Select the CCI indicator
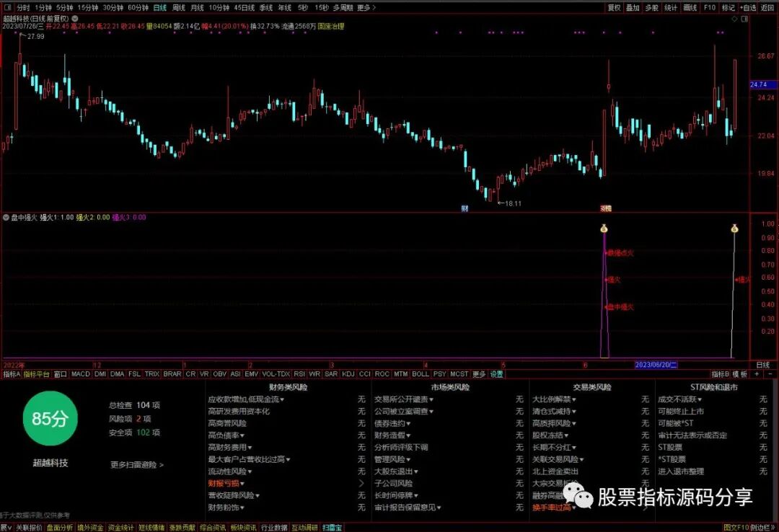779x532 pixels. [x=365, y=373]
